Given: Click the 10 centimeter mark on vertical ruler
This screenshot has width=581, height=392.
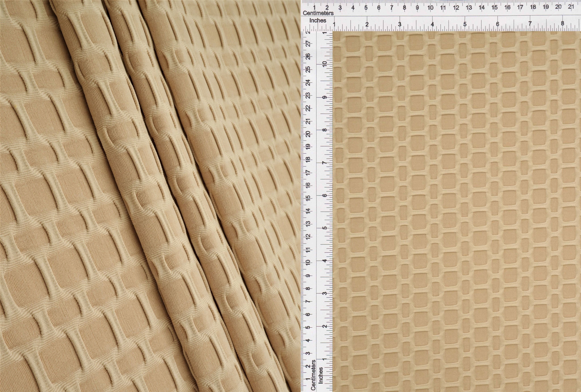Looking at the screenshot, I should coord(308,263).
